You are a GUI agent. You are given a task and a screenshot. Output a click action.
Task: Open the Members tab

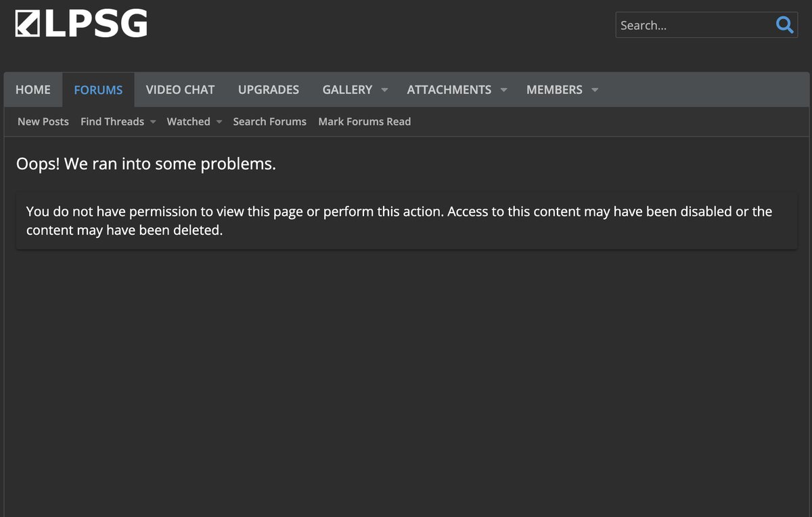point(554,89)
